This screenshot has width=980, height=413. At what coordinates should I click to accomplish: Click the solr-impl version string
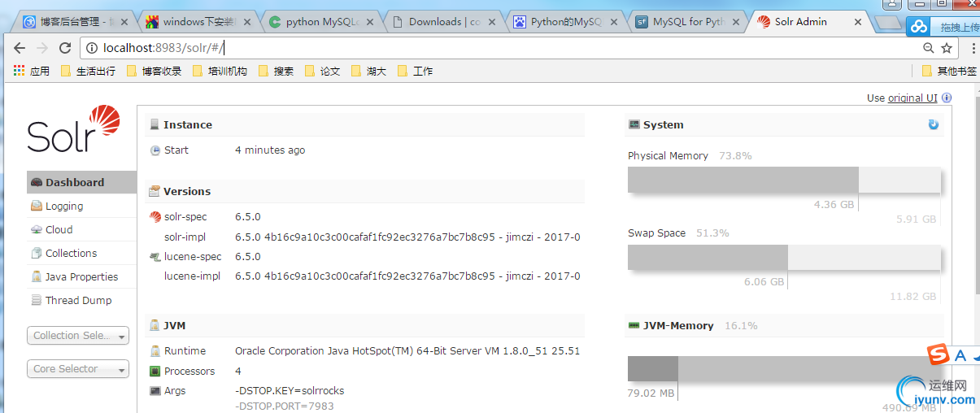pyautogui.click(x=407, y=237)
